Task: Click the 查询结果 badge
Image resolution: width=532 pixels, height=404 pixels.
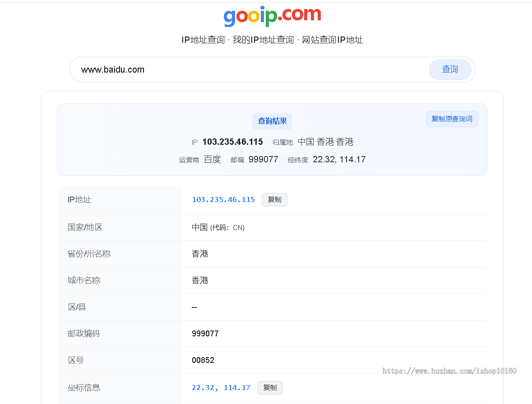Action: click(272, 121)
